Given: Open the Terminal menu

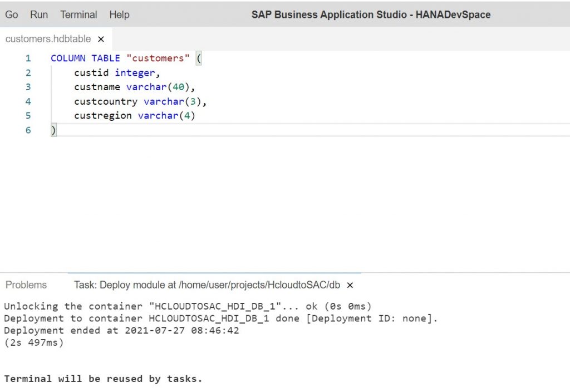Looking at the screenshot, I should pos(78,14).
